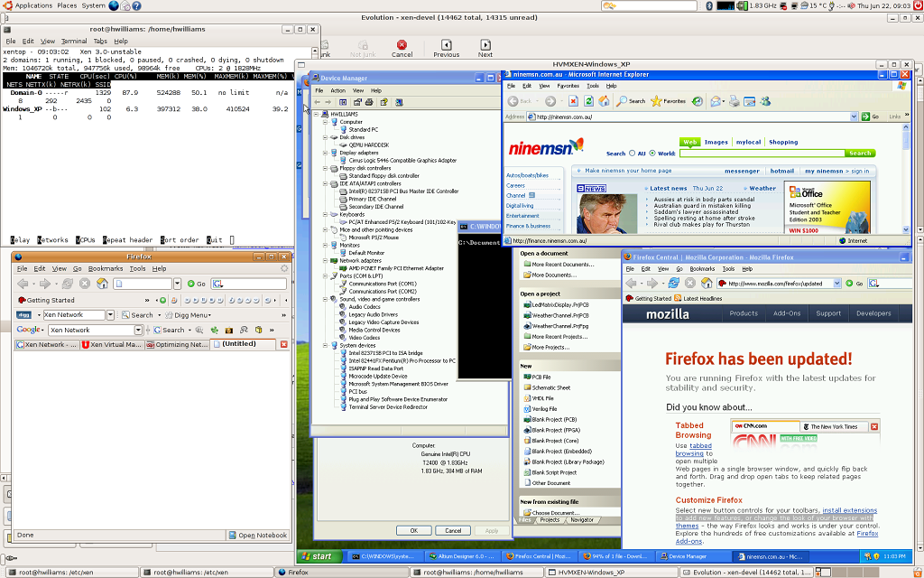
Task: Click the Windows XP Start button
Action: tap(320, 556)
